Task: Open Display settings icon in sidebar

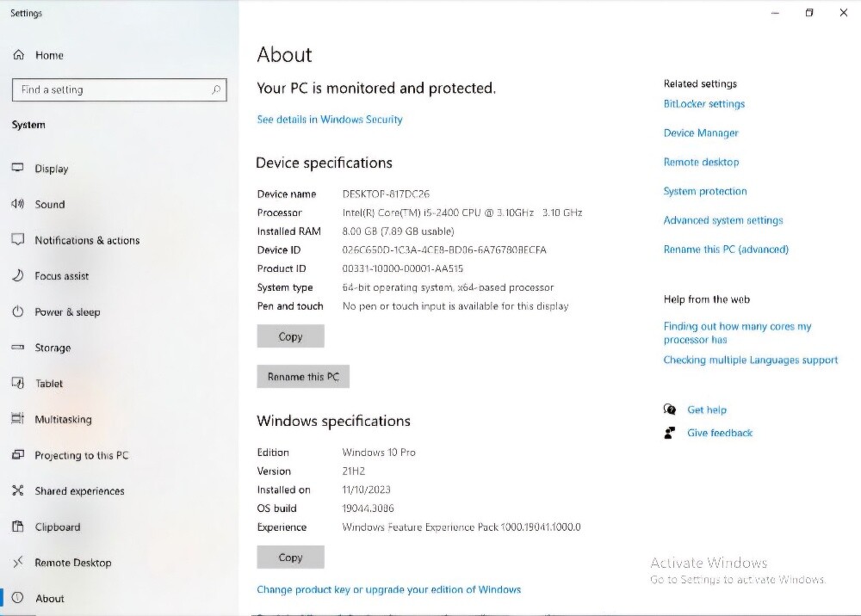Action: pos(17,168)
